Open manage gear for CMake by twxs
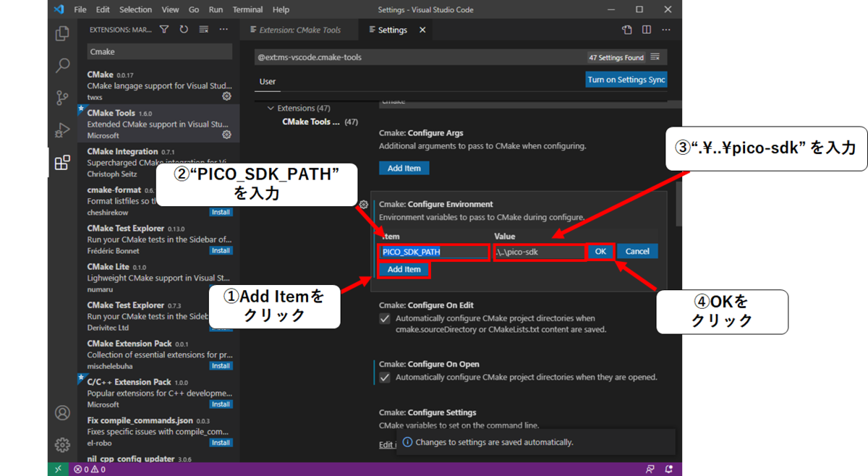Screen dimensions: 868x476 pyautogui.click(x=226, y=96)
